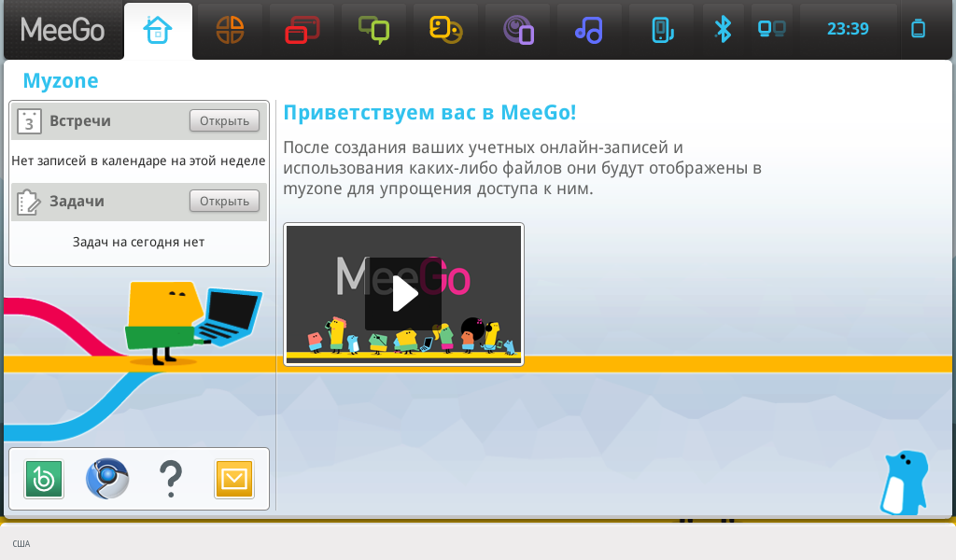Open the Networks panel icon
Screen dimensions: 956x560
(x=771, y=29)
